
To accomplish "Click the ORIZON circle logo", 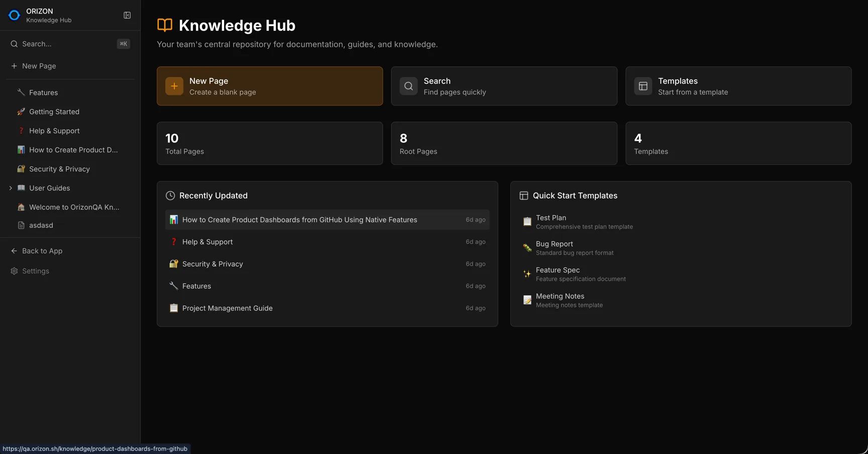I will 14,15.
